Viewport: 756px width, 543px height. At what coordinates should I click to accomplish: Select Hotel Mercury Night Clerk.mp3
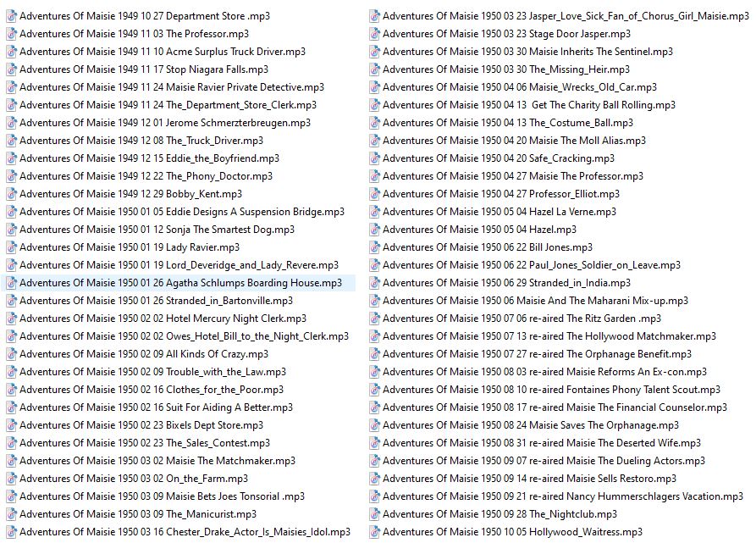click(163, 319)
